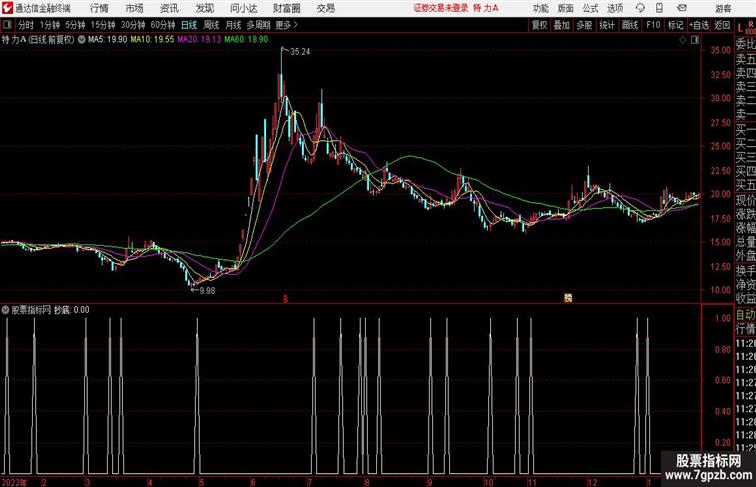Click the 证券交易未登录 login link
Screen dimensions: 756x487
click(441, 8)
